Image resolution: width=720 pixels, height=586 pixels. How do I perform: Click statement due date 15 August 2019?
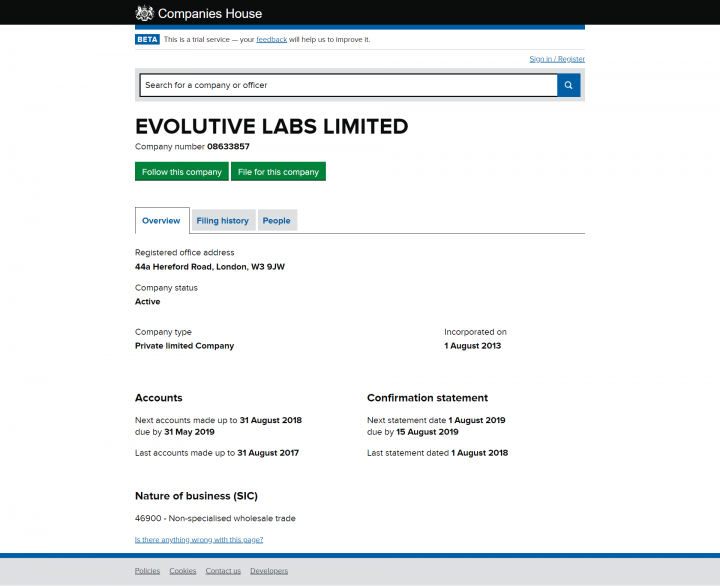point(427,432)
